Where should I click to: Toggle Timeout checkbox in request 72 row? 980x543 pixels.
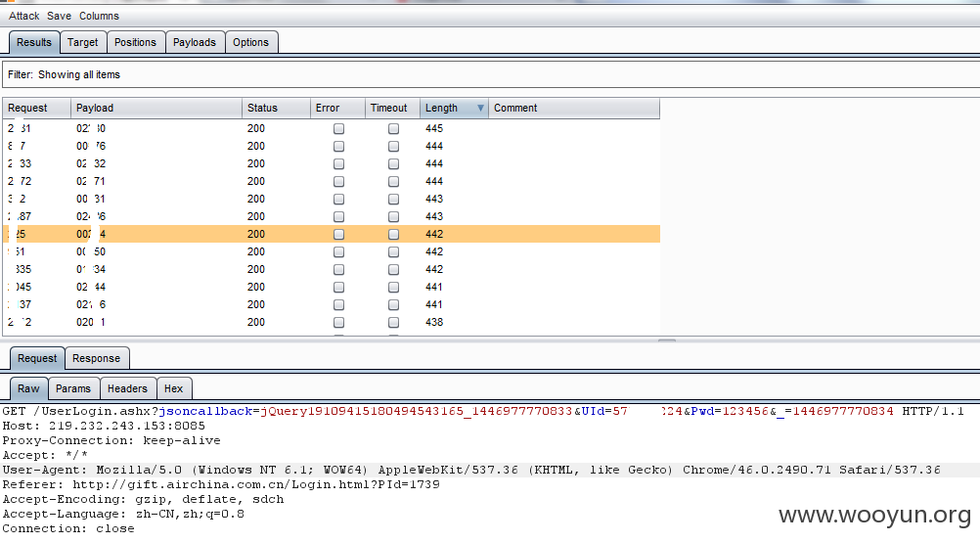pyautogui.click(x=393, y=181)
